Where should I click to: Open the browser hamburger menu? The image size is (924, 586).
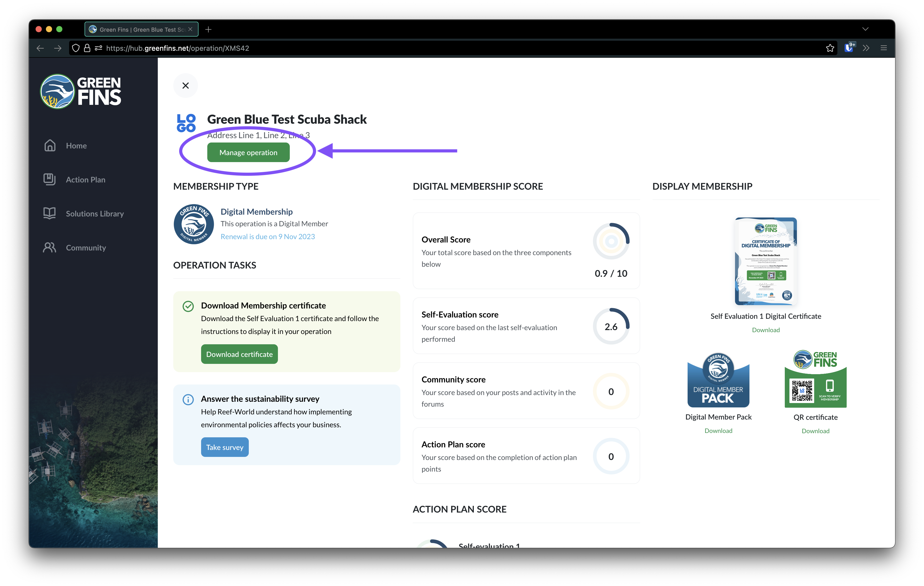tap(884, 48)
